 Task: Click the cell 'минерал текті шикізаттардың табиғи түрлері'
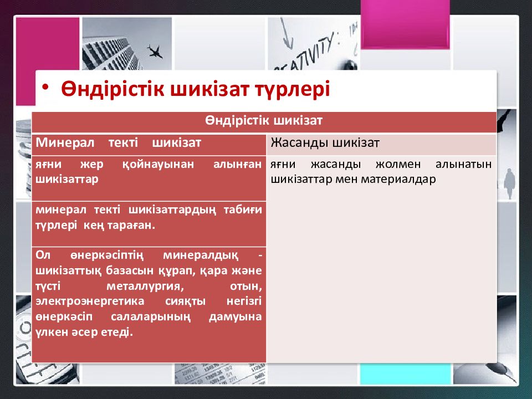149,223
